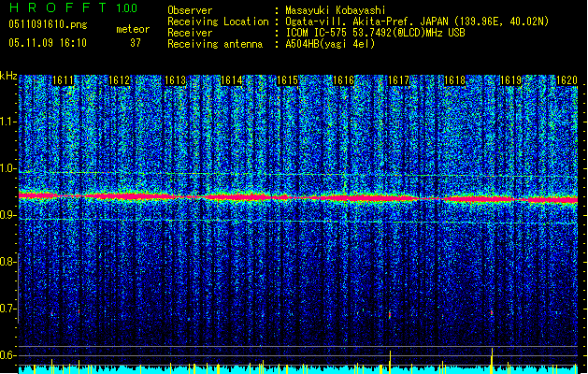Viewport: 588px width, 374px height.
Task: Click the meteor count value 37
Action: click(136, 42)
